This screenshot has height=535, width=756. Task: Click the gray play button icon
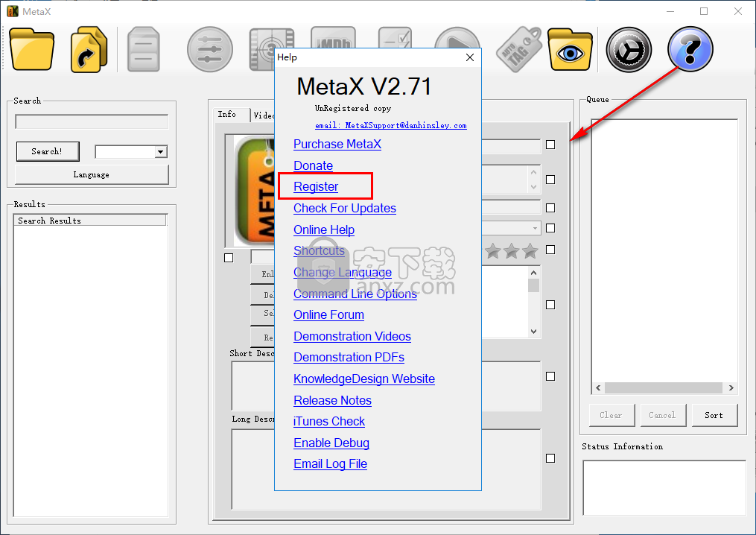coord(457,37)
